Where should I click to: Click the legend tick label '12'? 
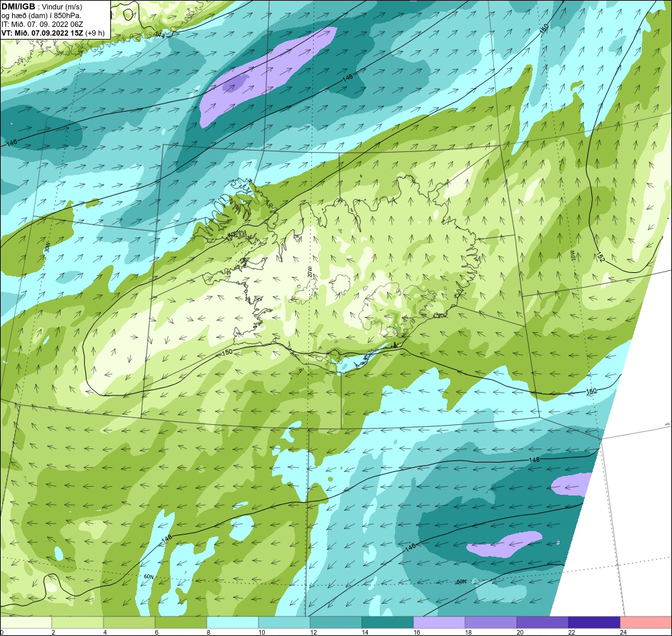(314, 632)
